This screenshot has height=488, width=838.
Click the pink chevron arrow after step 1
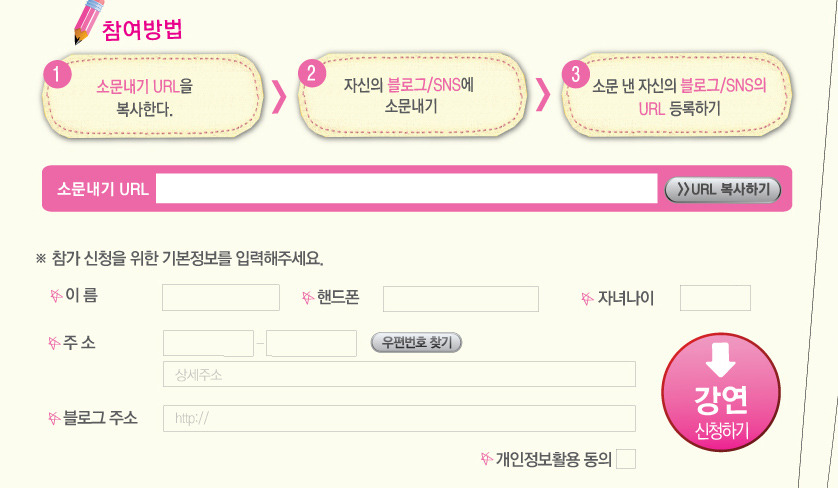[x=279, y=97]
